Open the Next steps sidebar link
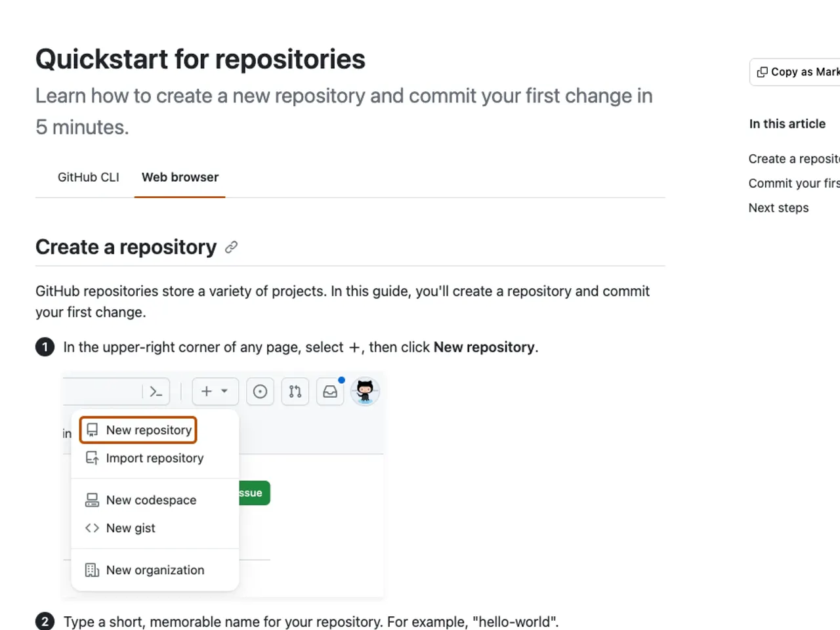 point(778,207)
